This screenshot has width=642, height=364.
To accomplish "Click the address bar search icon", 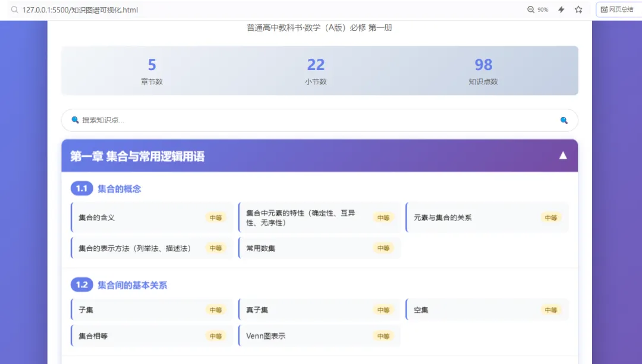I will (x=14, y=10).
